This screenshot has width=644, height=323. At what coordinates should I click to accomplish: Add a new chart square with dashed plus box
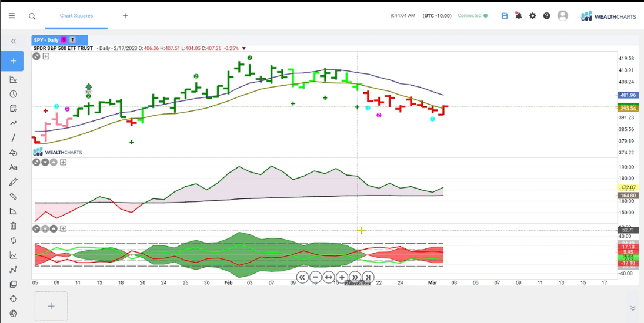click(51, 306)
